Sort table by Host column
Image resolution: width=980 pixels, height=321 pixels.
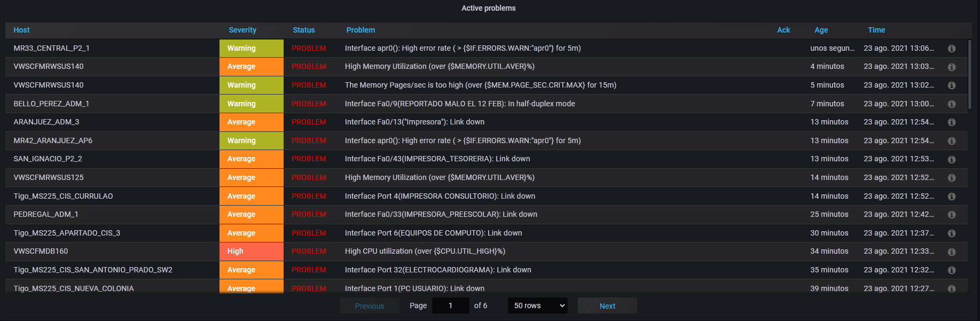[21, 30]
